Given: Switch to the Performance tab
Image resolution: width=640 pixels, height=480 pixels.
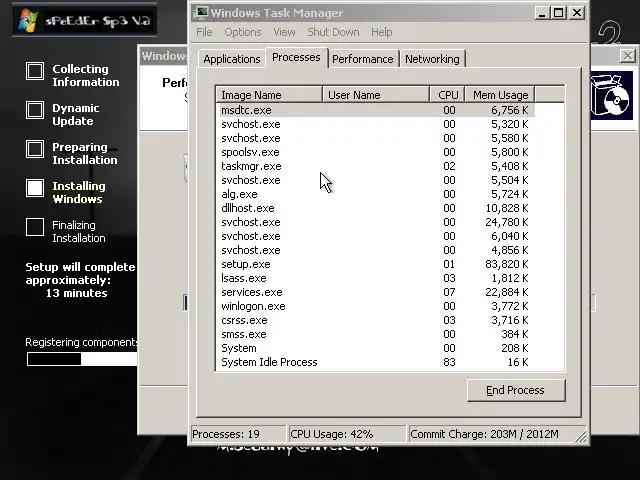Looking at the screenshot, I should point(363,59).
